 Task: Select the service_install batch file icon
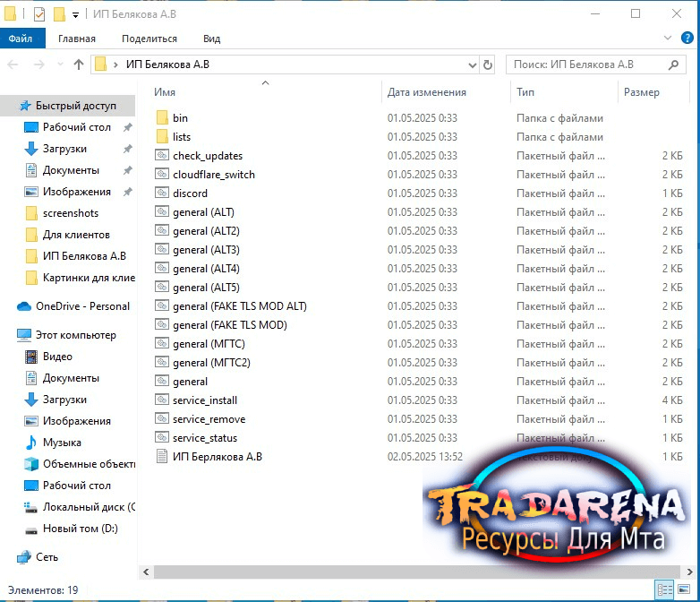point(162,400)
